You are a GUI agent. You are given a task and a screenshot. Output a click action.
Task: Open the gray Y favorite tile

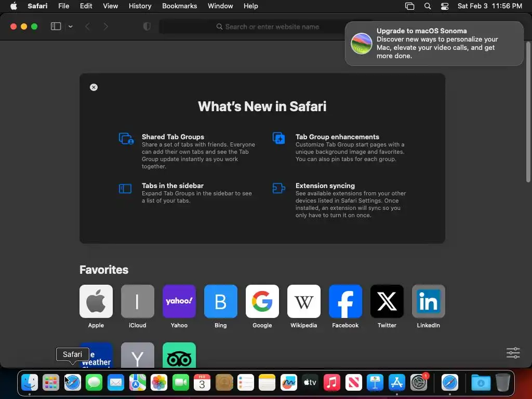point(137,355)
